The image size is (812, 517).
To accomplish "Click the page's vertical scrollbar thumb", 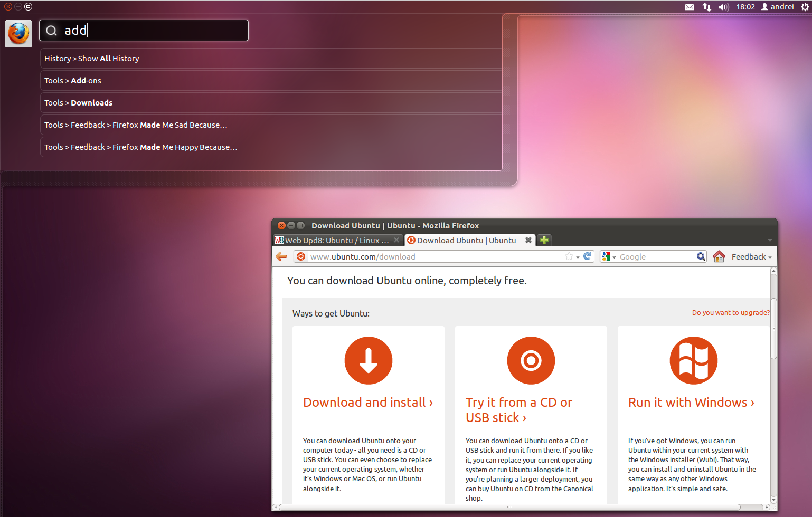I will pyautogui.click(x=773, y=328).
